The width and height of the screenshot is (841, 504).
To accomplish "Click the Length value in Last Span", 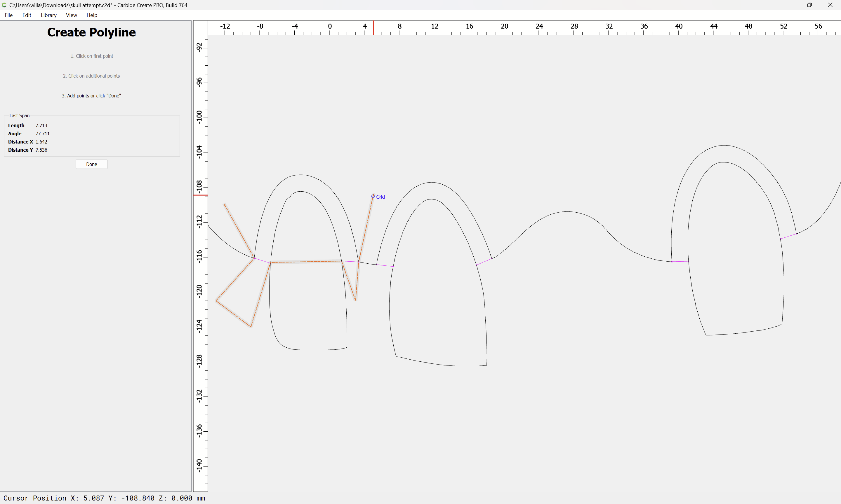I will tap(41, 125).
